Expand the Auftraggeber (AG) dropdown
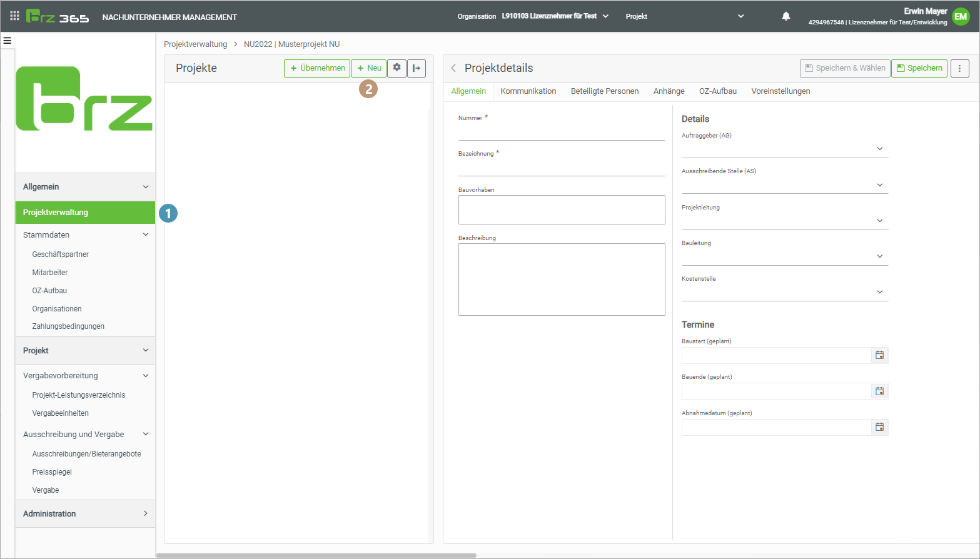The image size is (980, 559). [879, 149]
